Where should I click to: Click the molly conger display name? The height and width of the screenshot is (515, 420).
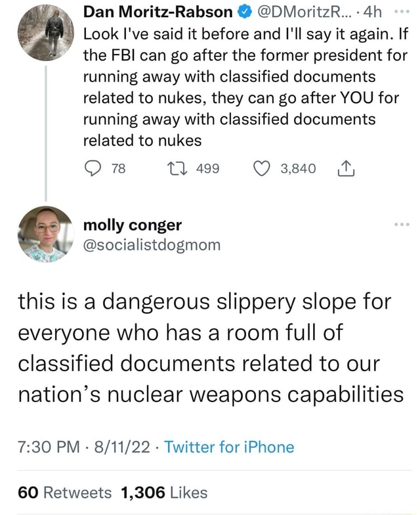[x=133, y=225]
